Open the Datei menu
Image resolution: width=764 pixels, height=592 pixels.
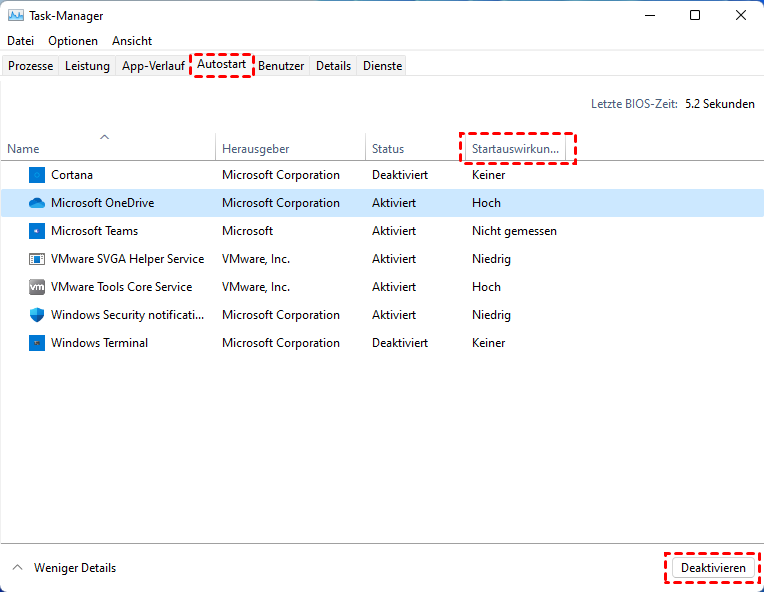click(20, 41)
